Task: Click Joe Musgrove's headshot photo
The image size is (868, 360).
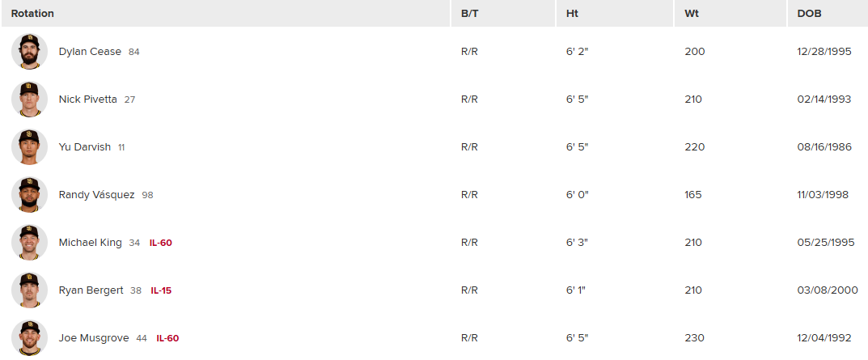Action: pyautogui.click(x=30, y=338)
